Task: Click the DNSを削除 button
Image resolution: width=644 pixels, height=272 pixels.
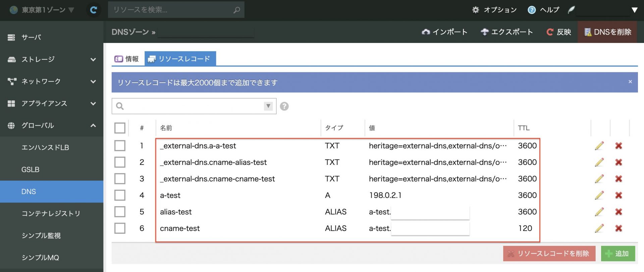Action: pyautogui.click(x=607, y=32)
